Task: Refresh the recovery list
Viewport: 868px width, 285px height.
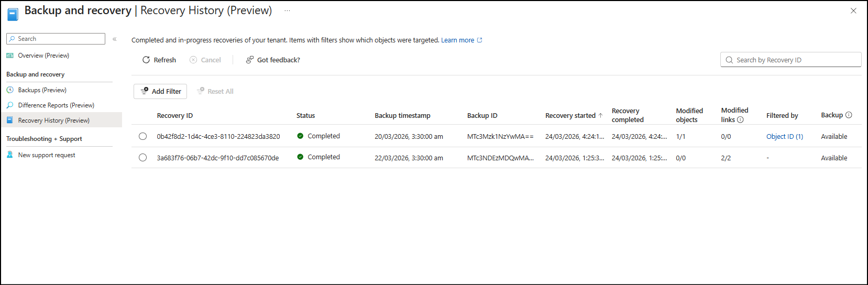Action: pos(159,60)
